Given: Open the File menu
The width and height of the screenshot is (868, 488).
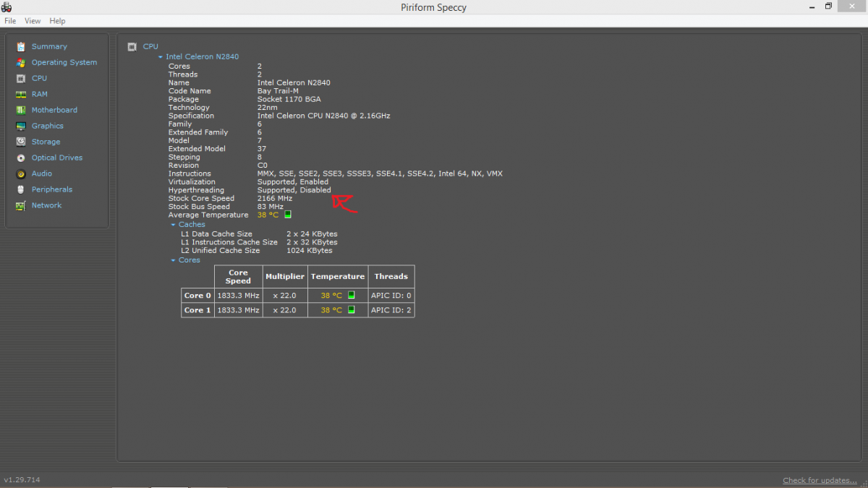Looking at the screenshot, I should click(x=10, y=21).
